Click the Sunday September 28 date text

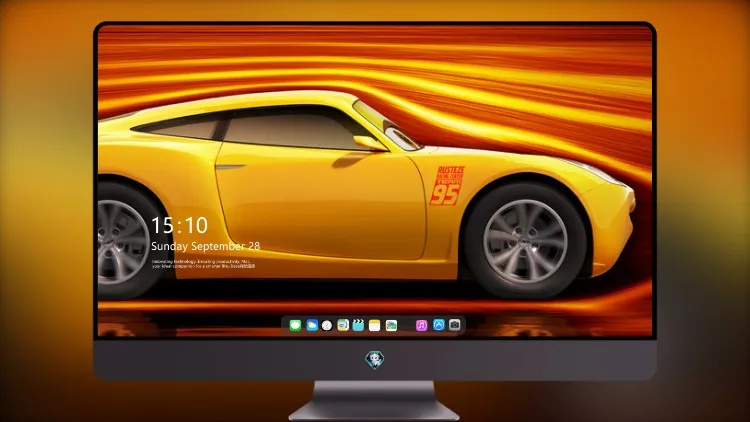(206, 246)
